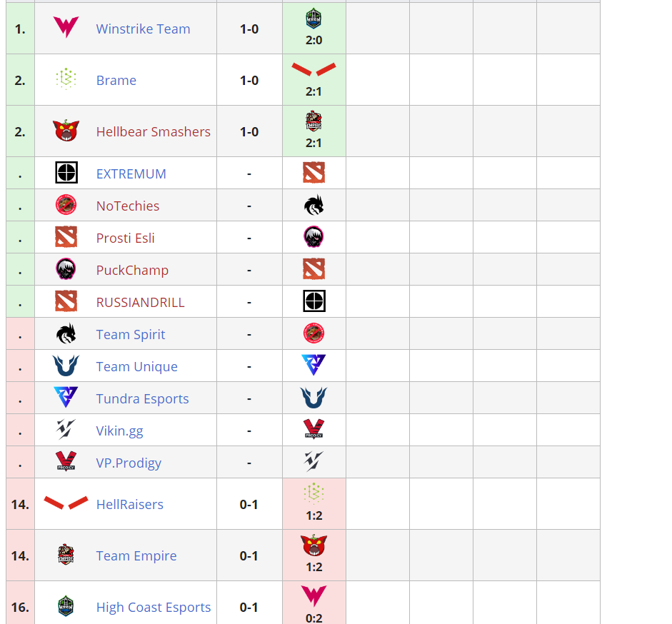The width and height of the screenshot is (672, 624).
Task: Click the Hellbear Smashers logo beside its name
Action: [x=66, y=131]
